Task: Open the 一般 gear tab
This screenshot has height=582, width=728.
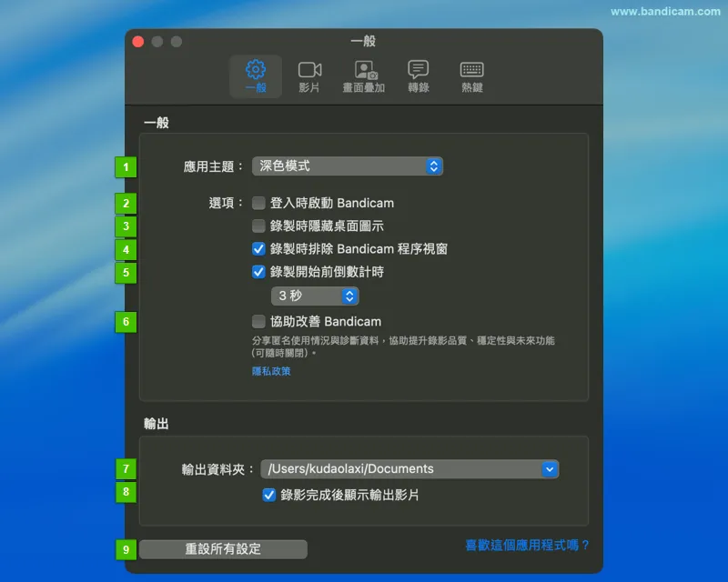Action: [x=256, y=76]
